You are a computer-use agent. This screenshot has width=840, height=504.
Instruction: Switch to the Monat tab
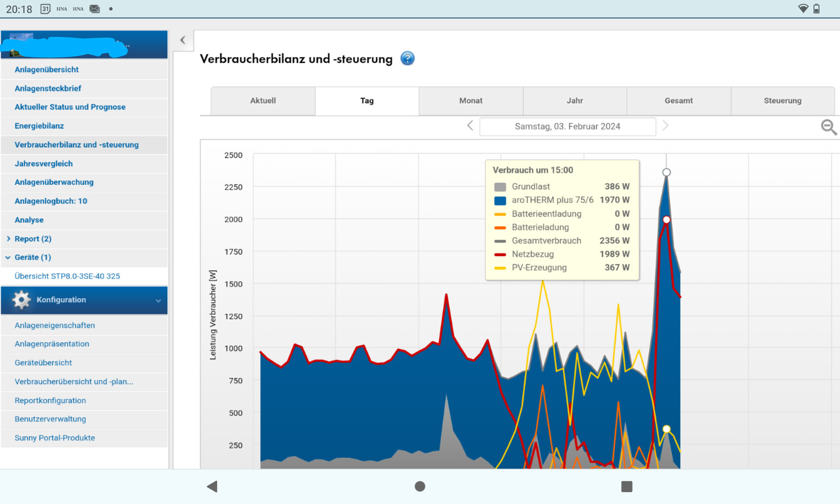[470, 101]
